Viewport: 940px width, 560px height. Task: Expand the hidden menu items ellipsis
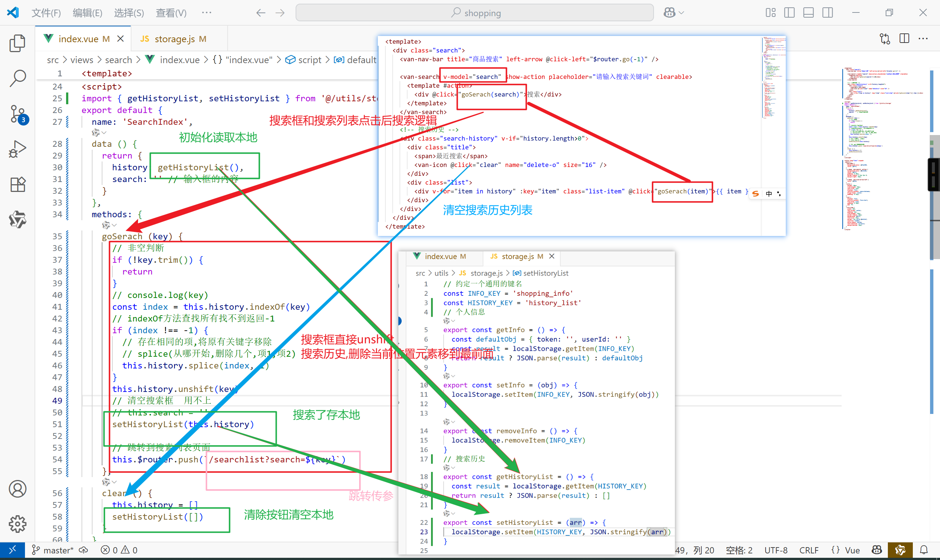point(206,13)
